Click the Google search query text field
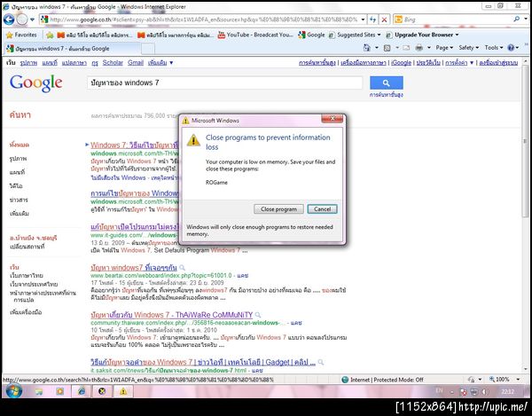The width and height of the screenshot is (532, 416). (x=224, y=82)
